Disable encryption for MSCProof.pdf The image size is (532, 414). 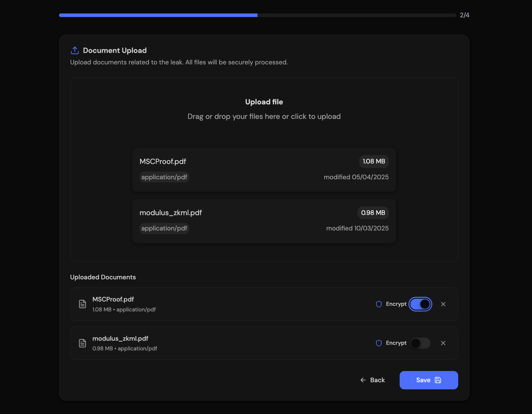click(420, 304)
